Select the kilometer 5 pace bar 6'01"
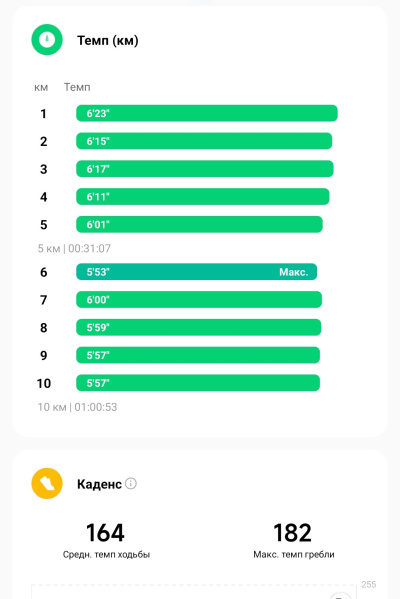Viewport: 400px width, 599px height. (199, 225)
